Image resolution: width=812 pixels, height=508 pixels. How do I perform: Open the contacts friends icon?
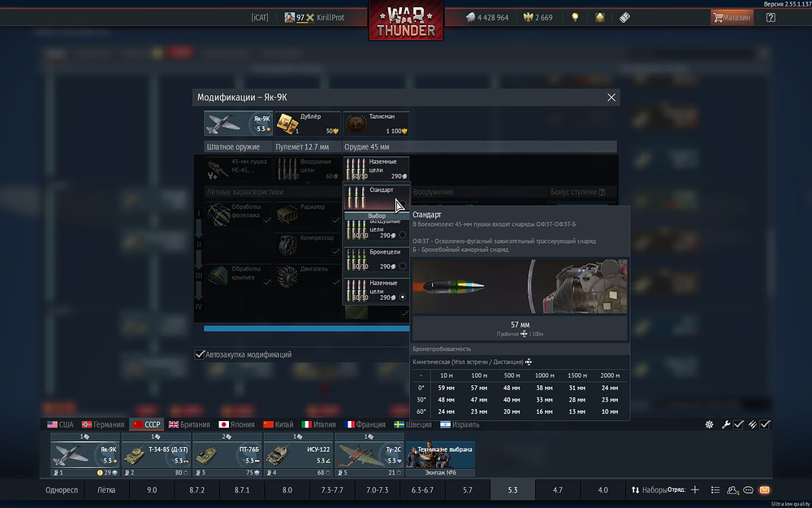732,490
